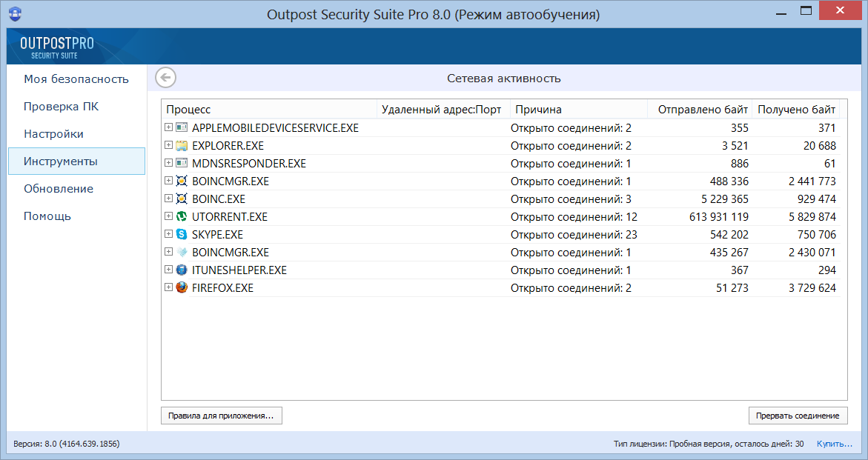Follow the Купить link in status bar
This screenshot has width=868, height=460.
tap(835, 444)
